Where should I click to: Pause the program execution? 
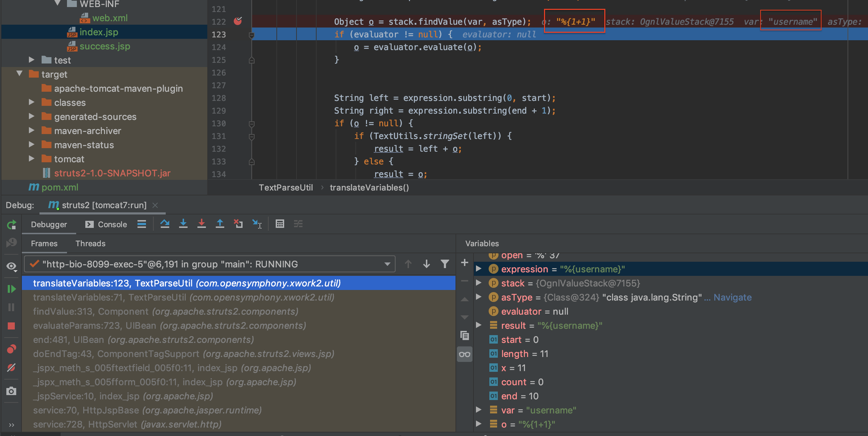(12, 307)
